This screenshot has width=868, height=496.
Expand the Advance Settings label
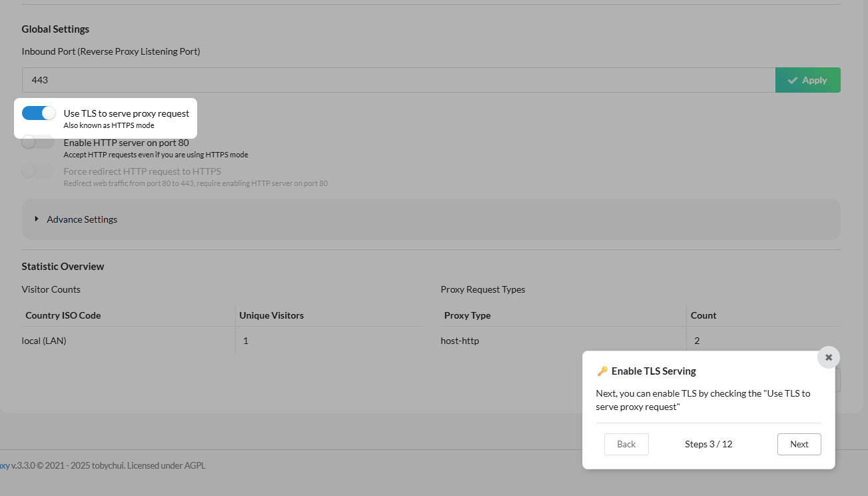click(82, 219)
